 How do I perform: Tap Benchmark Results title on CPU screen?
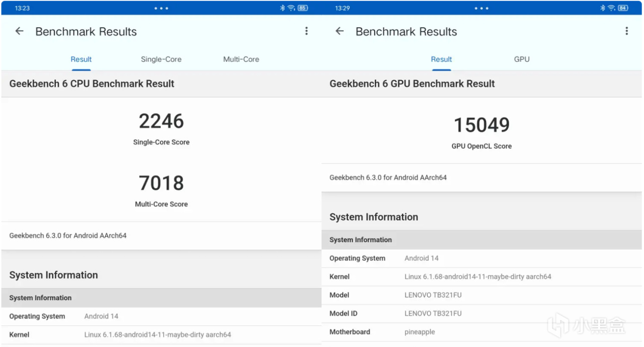click(x=86, y=32)
